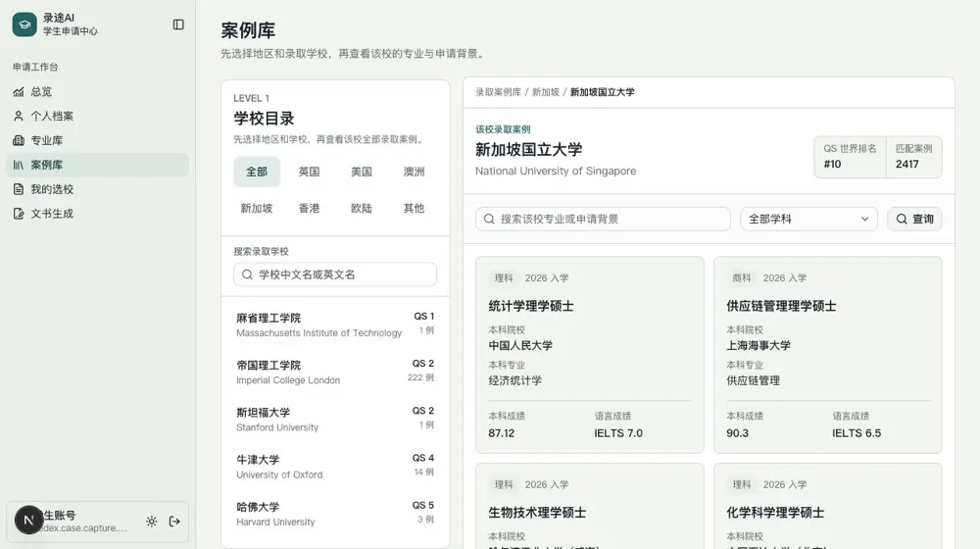
Task: Click the IELTS 7.0 score value
Action: point(618,433)
